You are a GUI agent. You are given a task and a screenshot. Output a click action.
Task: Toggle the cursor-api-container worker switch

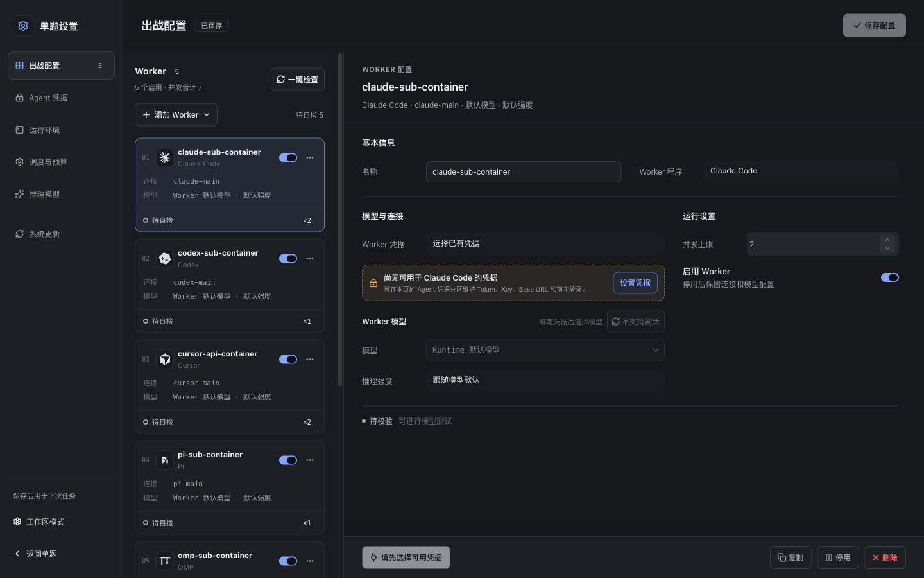(288, 360)
